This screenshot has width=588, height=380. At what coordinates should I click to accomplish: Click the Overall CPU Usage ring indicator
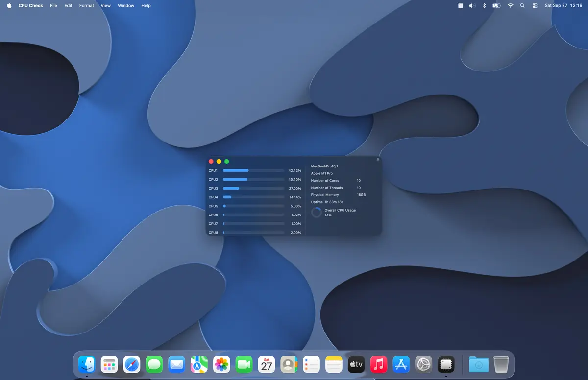point(317,213)
